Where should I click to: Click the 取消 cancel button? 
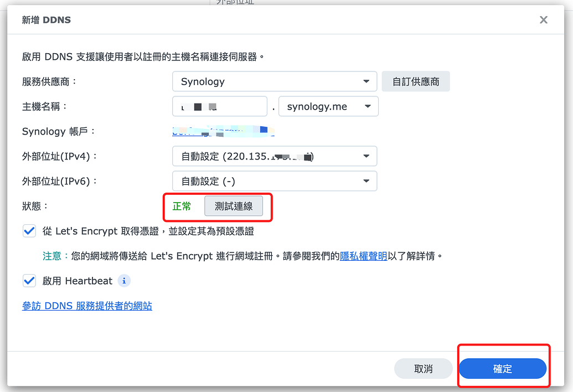tap(423, 368)
